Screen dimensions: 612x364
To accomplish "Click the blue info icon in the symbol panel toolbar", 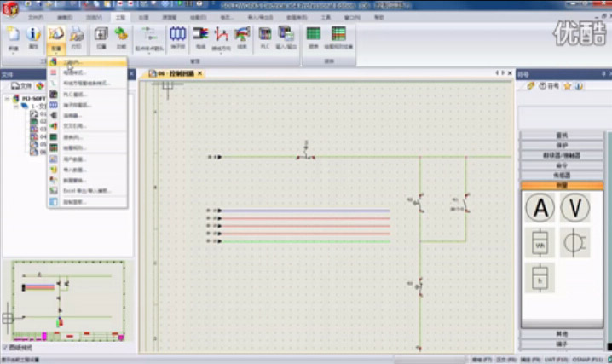I will click(579, 86).
